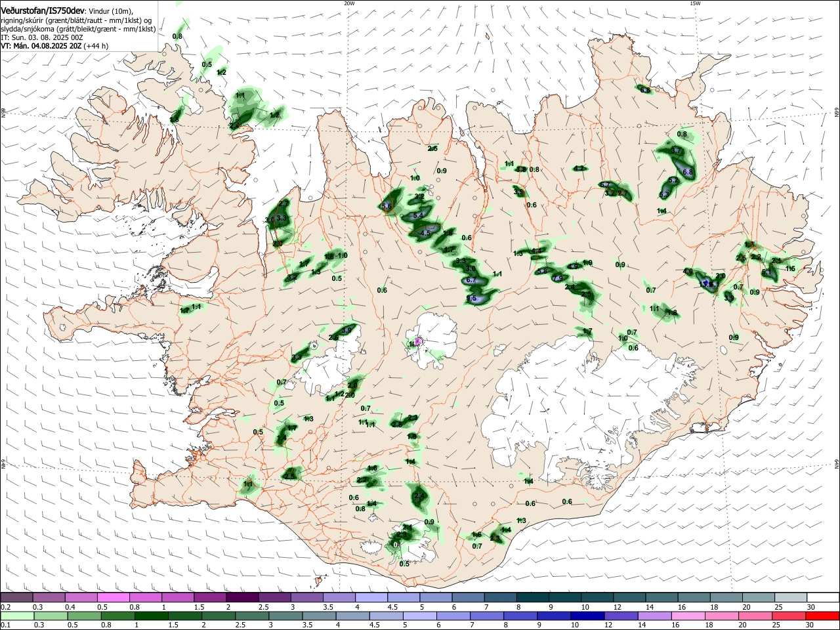840x630 pixels.
Task: Click the 7.9 precipitation value on the map
Action: point(558,278)
